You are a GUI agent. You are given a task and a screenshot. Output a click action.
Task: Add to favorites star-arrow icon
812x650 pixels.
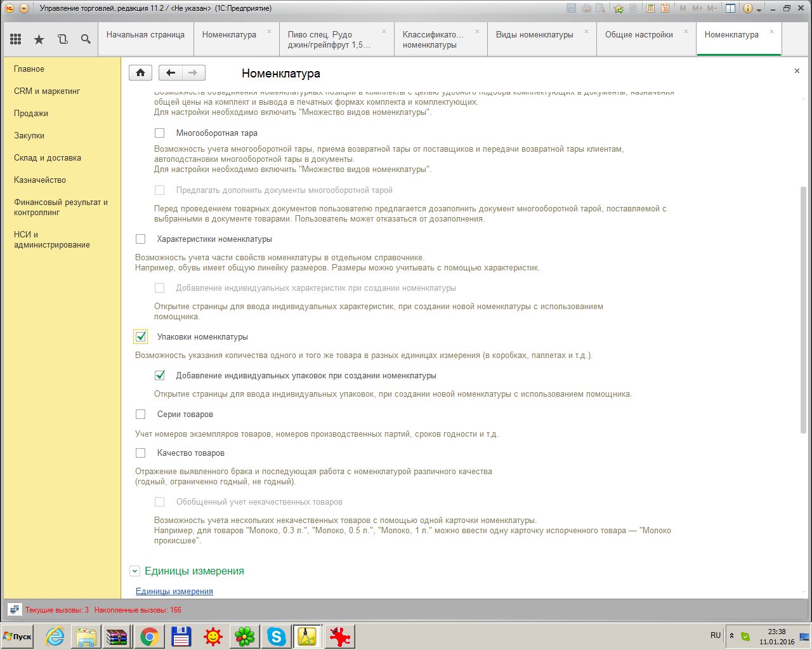tap(619, 8)
